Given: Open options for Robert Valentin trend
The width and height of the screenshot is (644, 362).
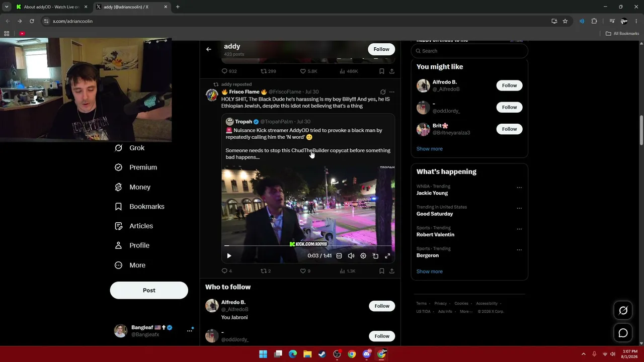Looking at the screenshot, I should [519, 229].
